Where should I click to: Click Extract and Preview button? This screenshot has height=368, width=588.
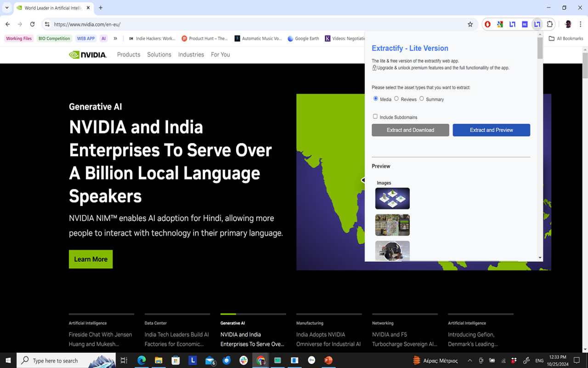[x=492, y=130]
